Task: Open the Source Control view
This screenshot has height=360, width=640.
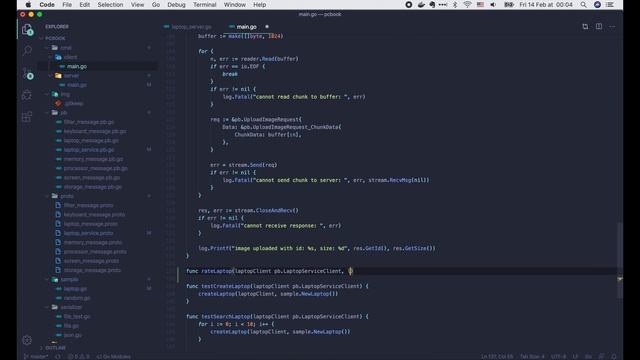Action: click(27, 73)
